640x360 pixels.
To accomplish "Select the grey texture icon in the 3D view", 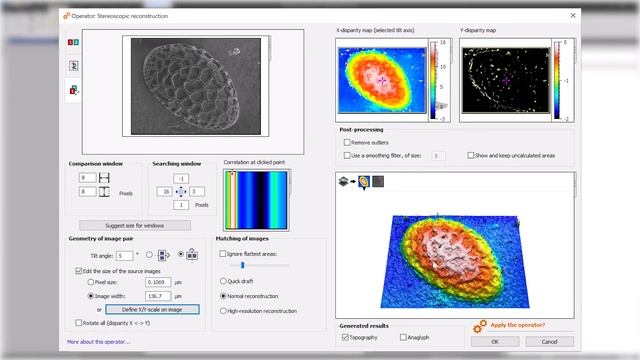I will click(378, 181).
